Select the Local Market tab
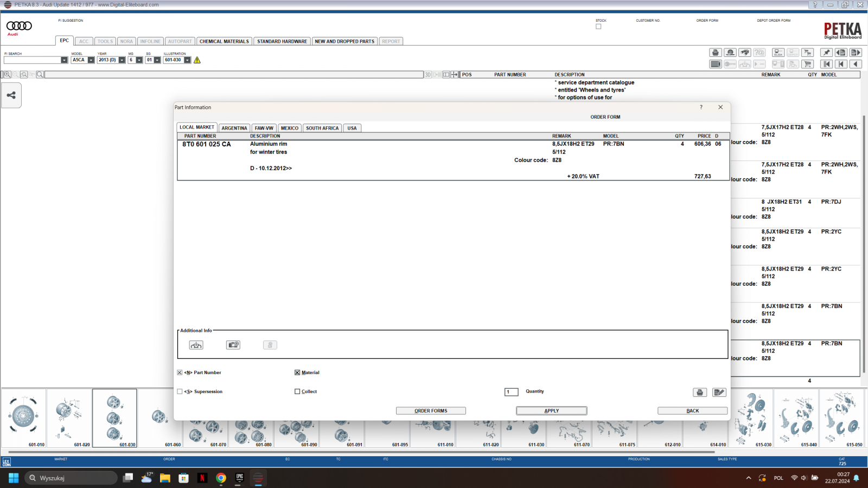The width and height of the screenshot is (868, 488). [197, 127]
